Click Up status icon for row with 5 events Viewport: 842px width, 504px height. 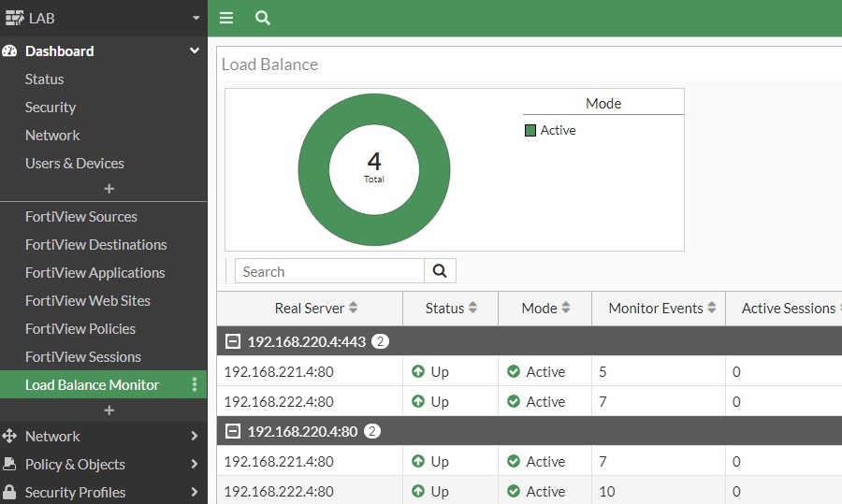click(418, 371)
